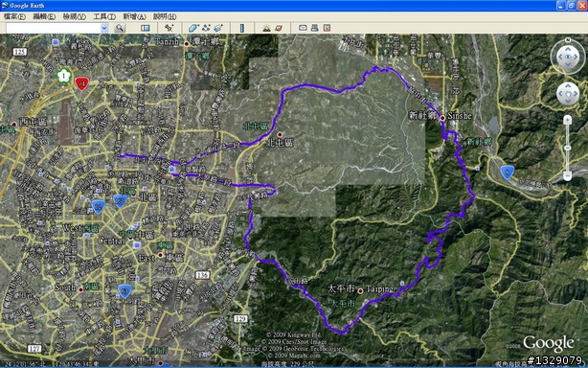Click the 125 route label
Image resolution: width=588 pixels, height=368 pixels.
19,52
